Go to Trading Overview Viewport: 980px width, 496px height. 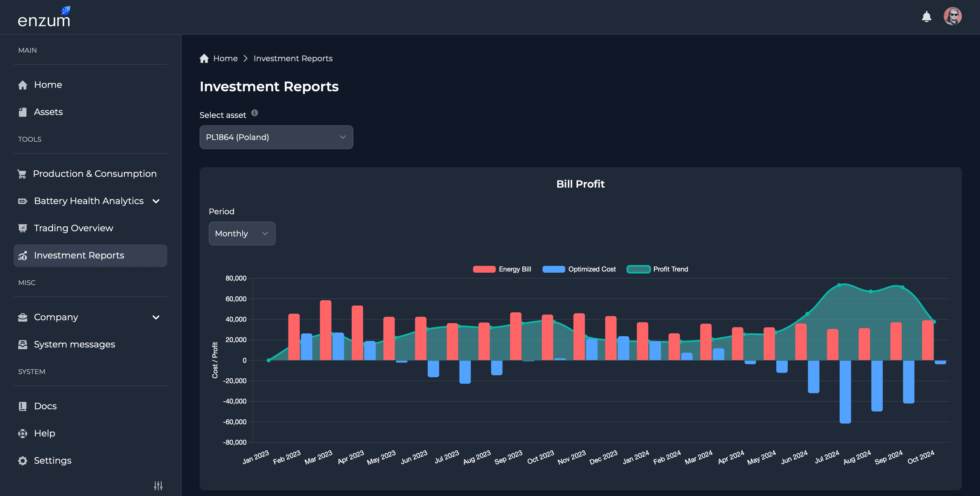(73, 228)
